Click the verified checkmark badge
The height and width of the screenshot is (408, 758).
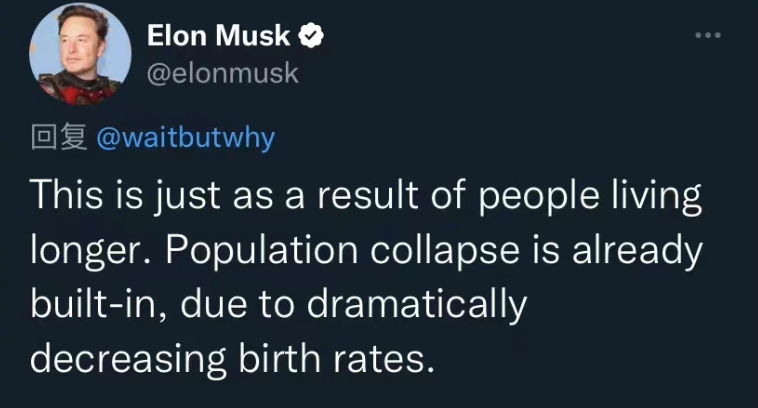coord(310,36)
